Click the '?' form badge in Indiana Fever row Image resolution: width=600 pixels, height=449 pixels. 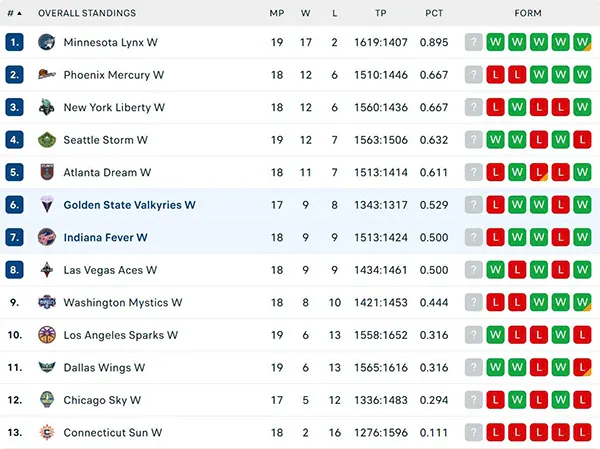473,237
